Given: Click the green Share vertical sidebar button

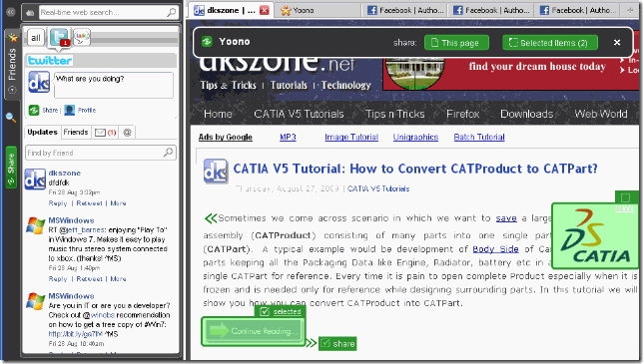Looking at the screenshot, I should click(x=11, y=168).
